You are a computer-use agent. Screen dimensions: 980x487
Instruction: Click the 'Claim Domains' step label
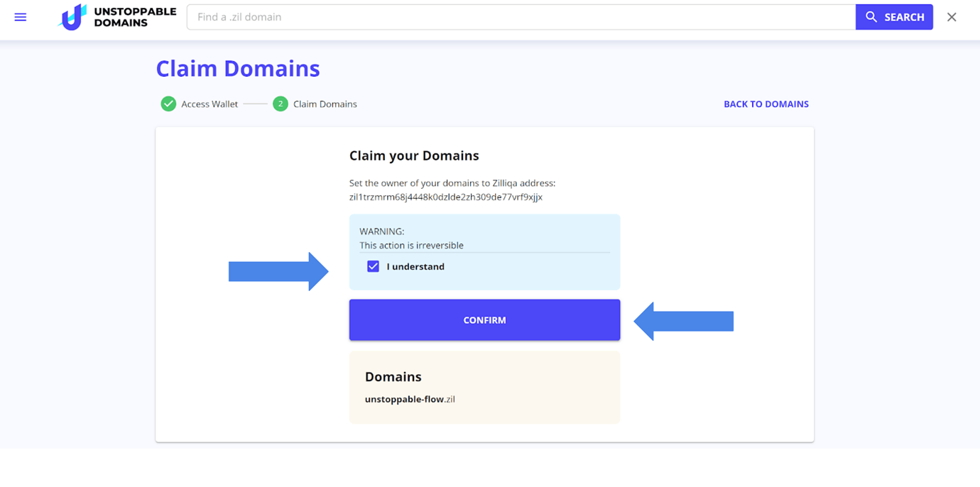point(325,104)
